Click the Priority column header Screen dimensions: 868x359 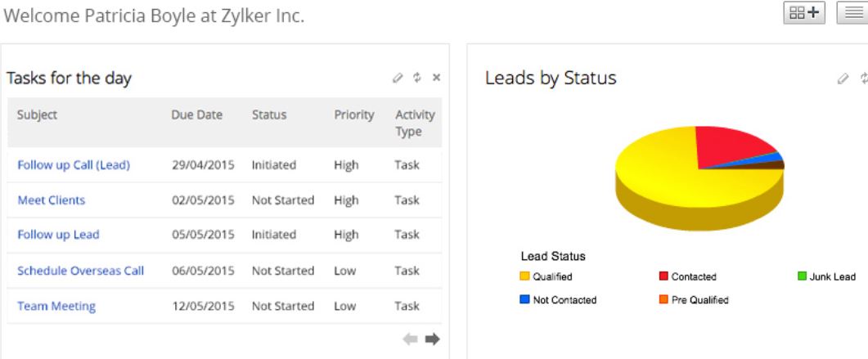353,115
